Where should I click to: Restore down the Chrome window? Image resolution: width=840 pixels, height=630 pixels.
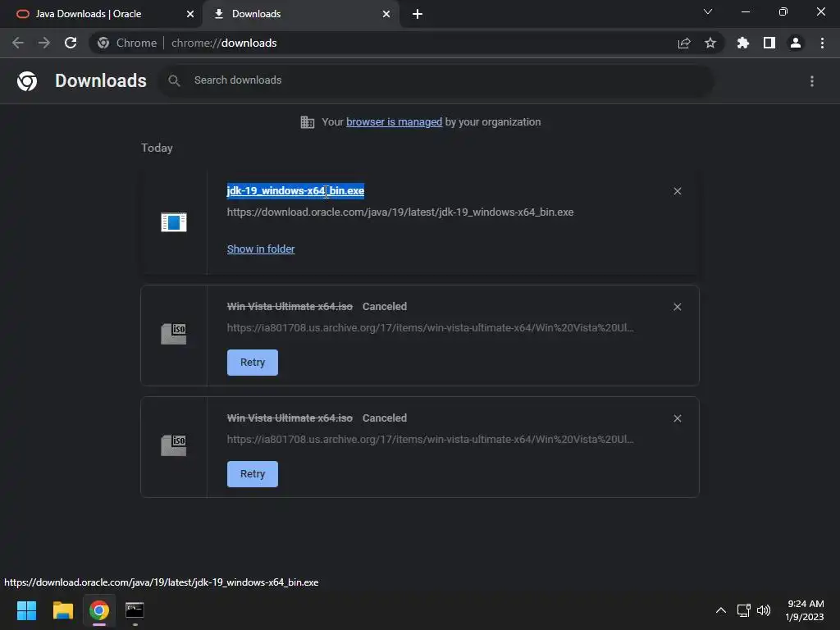tap(783, 11)
